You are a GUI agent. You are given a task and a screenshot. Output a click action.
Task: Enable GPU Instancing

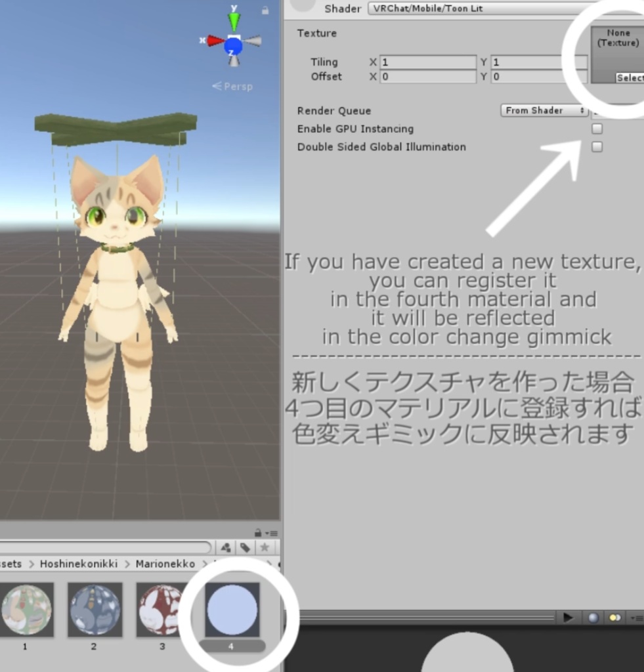597,129
